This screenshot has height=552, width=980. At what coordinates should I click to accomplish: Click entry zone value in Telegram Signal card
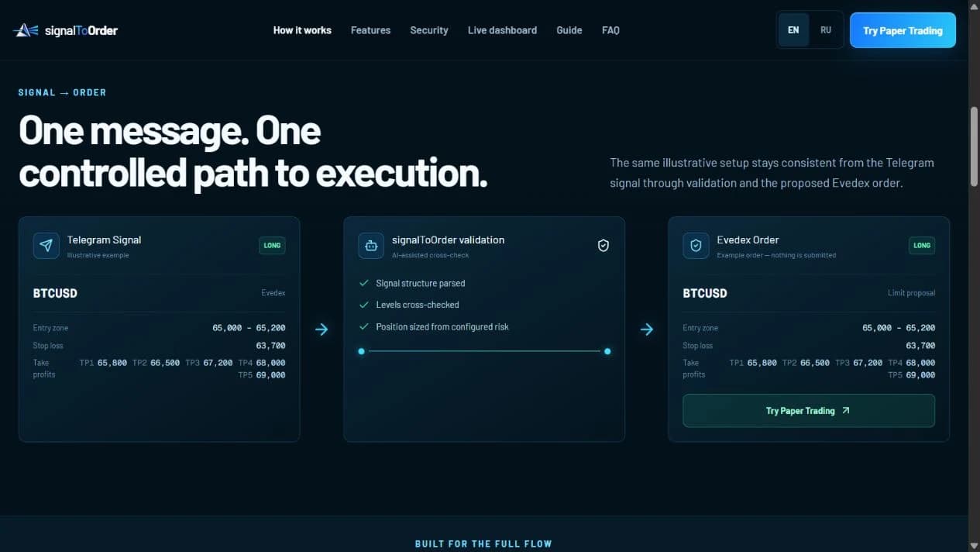point(249,328)
